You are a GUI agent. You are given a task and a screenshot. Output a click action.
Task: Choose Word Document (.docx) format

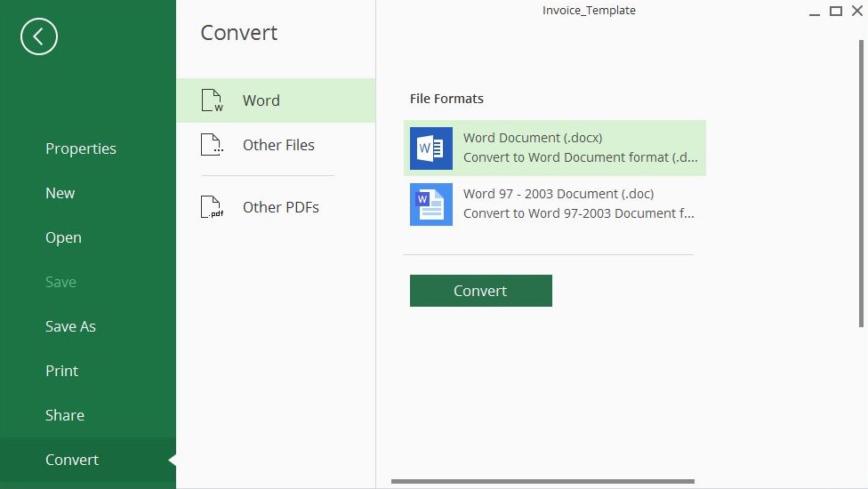(555, 148)
